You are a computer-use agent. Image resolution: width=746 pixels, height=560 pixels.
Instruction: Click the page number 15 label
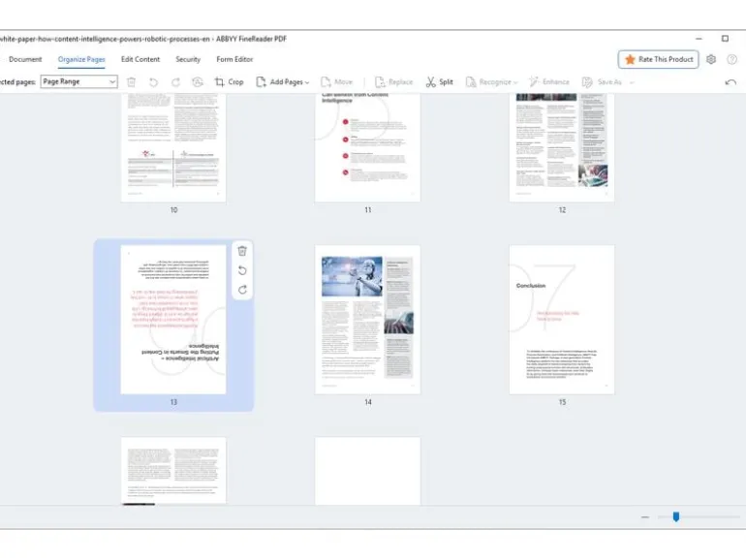(x=562, y=402)
